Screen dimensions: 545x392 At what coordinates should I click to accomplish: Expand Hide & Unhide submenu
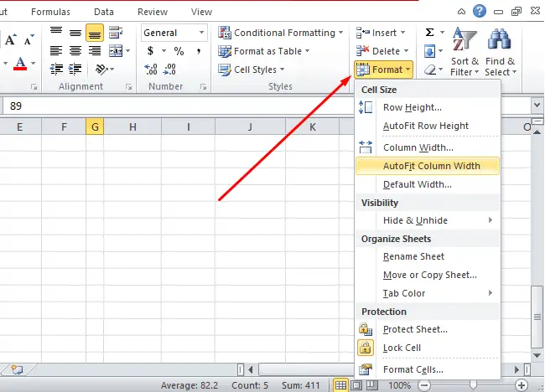coord(428,220)
